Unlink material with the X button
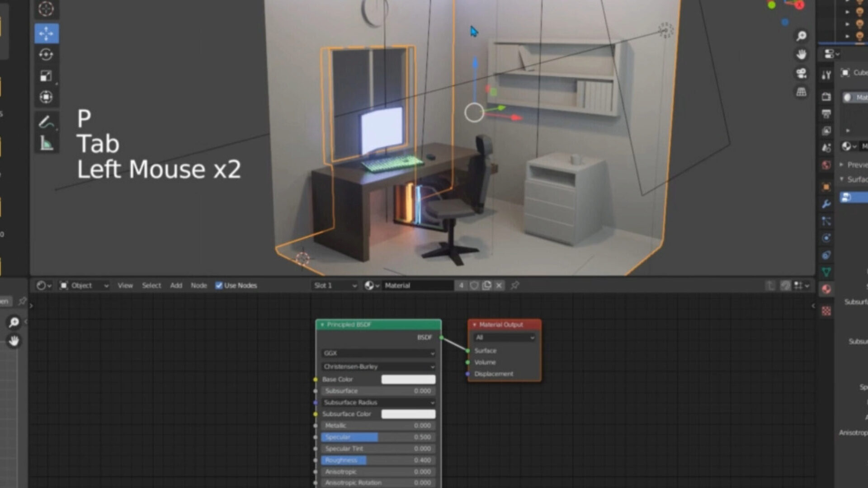The width and height of the screenshot is (868, 488). point(499,286)
